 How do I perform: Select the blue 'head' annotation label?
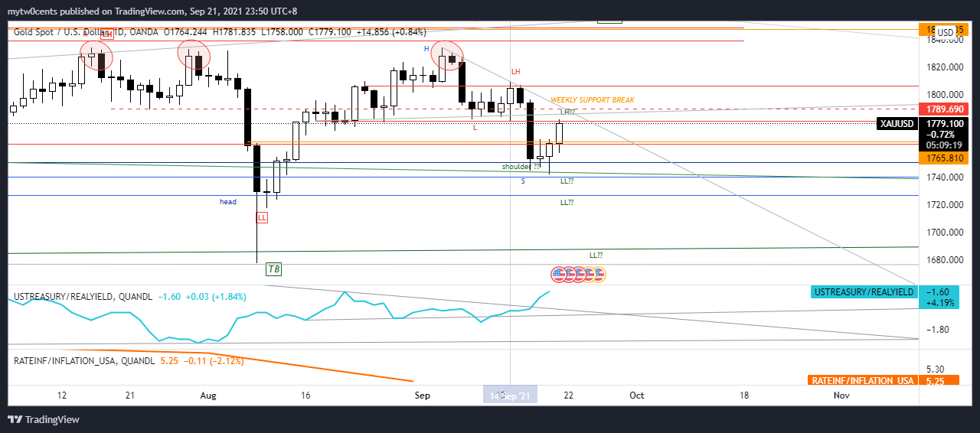tap(228, 202)
